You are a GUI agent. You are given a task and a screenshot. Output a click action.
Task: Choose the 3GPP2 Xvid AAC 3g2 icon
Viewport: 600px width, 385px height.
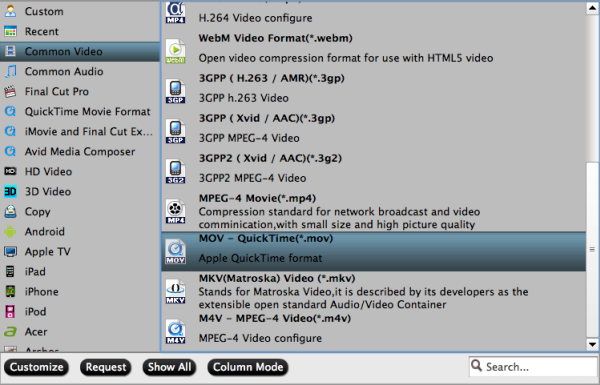tap(175, 171)
